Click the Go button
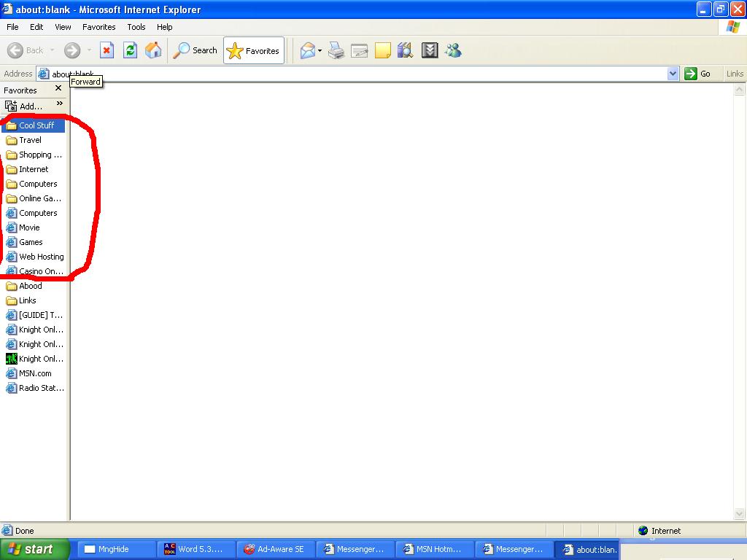Image resolution: width=747 pixels, height=560 pixels. coord(698,74)
